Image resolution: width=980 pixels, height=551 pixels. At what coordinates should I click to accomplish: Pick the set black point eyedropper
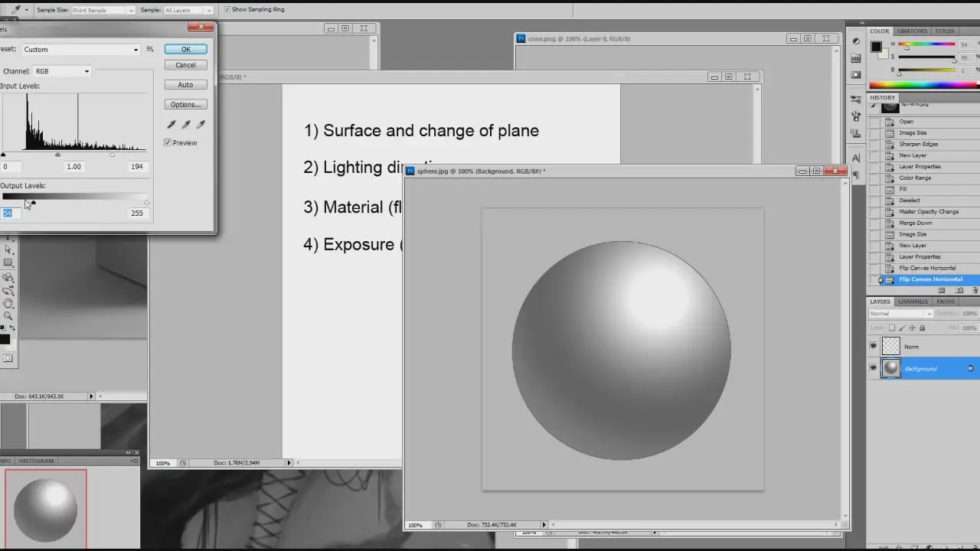[x=171, y=124]
